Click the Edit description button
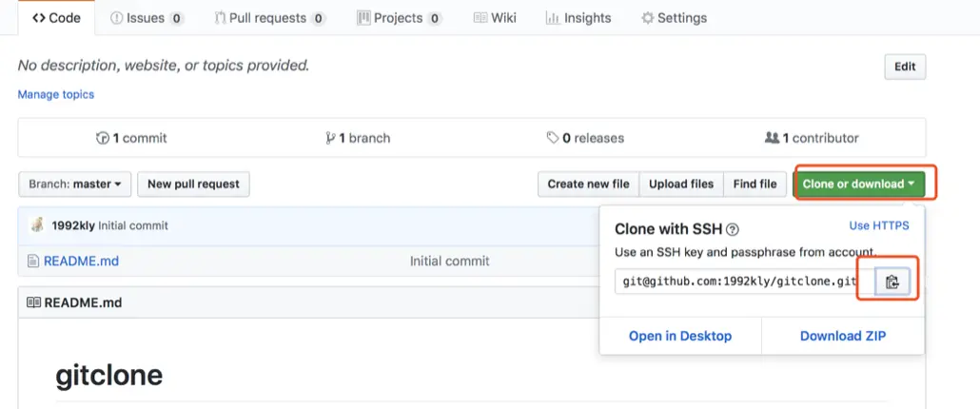 point(905,67)
